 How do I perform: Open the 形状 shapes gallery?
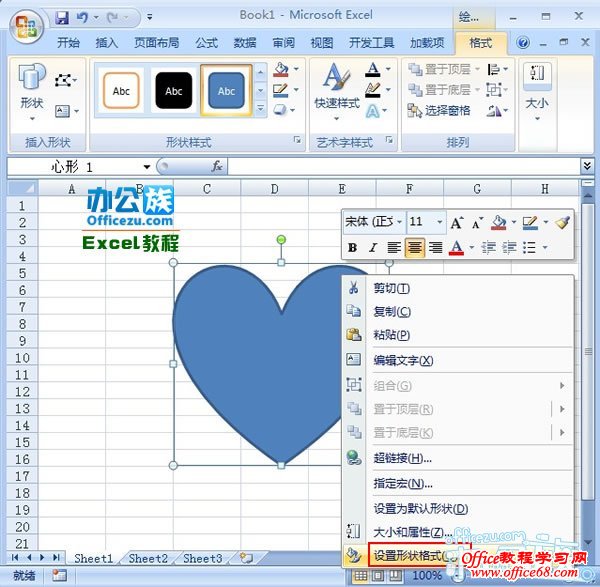tap(32, 92)
